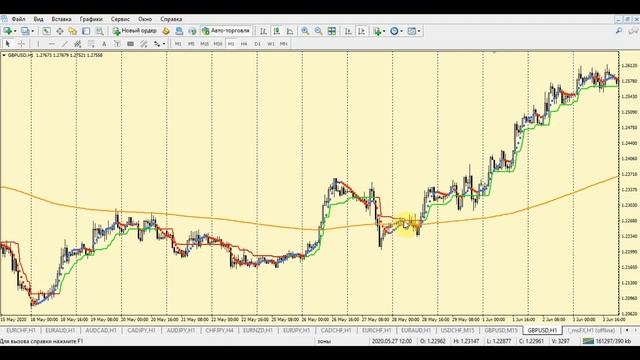Open the Окно menu
640x360 pixels.
click(145, 19)
